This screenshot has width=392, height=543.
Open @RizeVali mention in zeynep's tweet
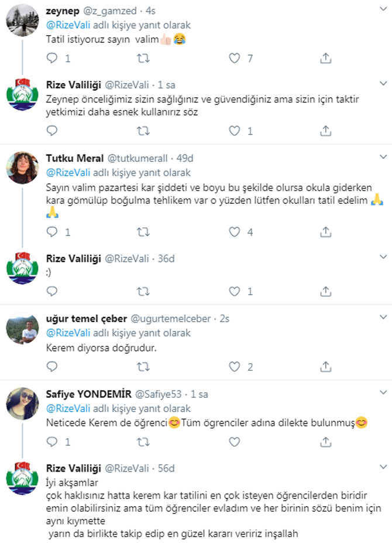click(x=66, y=26)
